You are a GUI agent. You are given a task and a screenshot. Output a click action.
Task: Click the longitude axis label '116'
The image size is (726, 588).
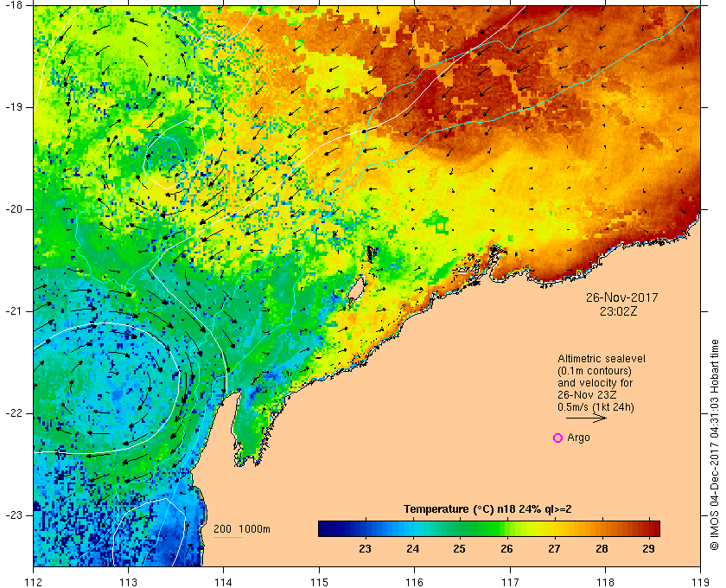coord(414,583)
